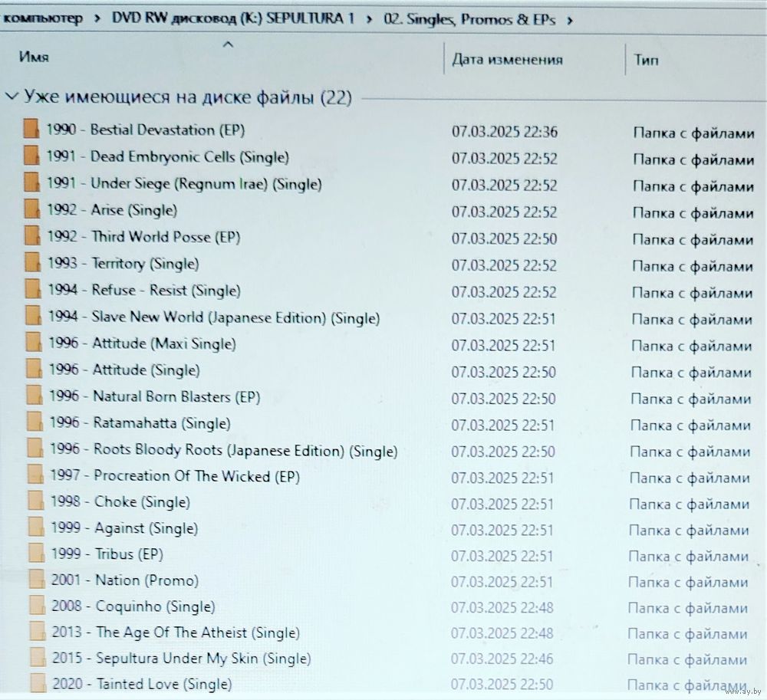Click date '07.03.2025 22:36' of Bestial Devastation
The width and height of the screenshot is (767, 700).
tap(505, 132)
